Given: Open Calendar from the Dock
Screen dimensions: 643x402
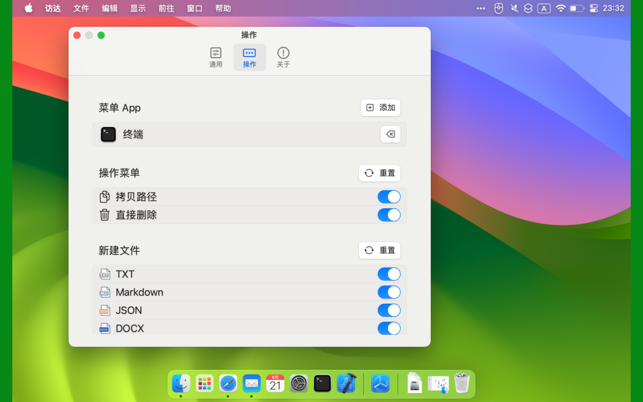Looking at the screenshot, I should [275, 384].
